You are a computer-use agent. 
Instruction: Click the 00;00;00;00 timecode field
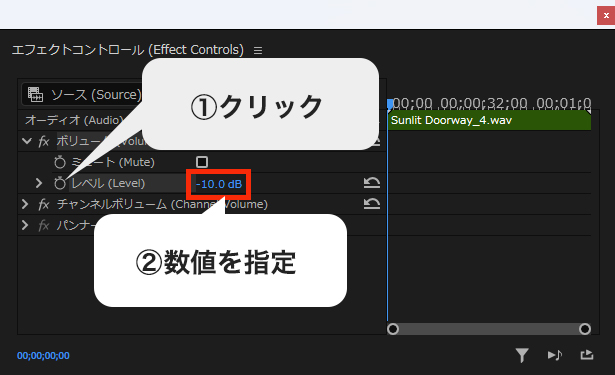pos(43,356)
